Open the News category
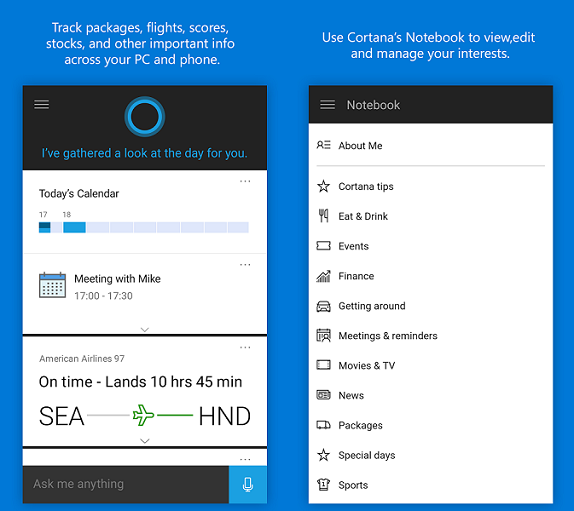Screen dimensions: 574x511 pyautogui.click(x=430, y=395)
